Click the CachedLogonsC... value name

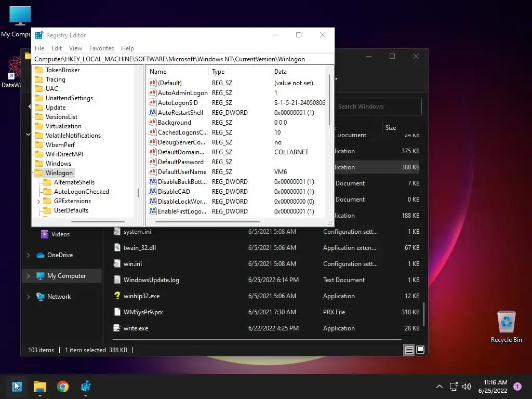182,132
